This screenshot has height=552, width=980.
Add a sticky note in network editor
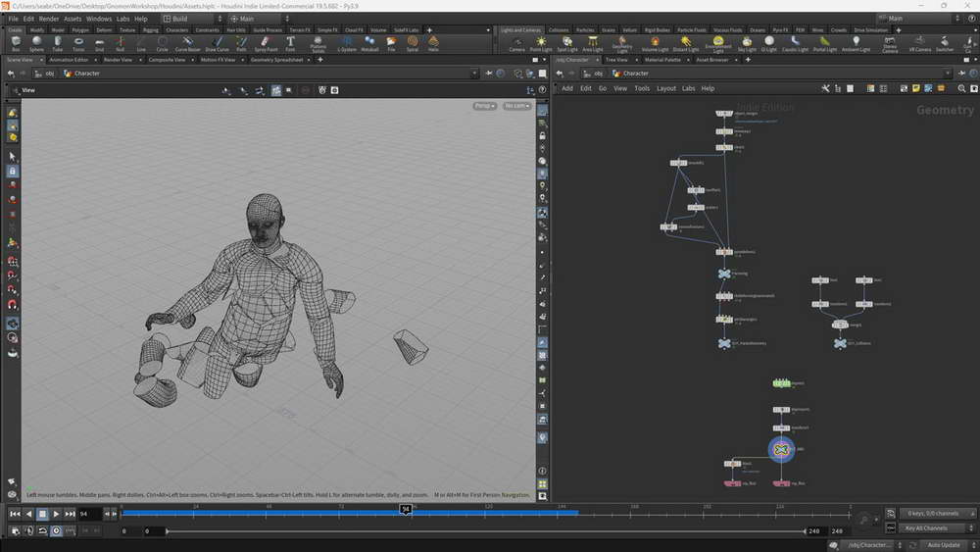915,89
